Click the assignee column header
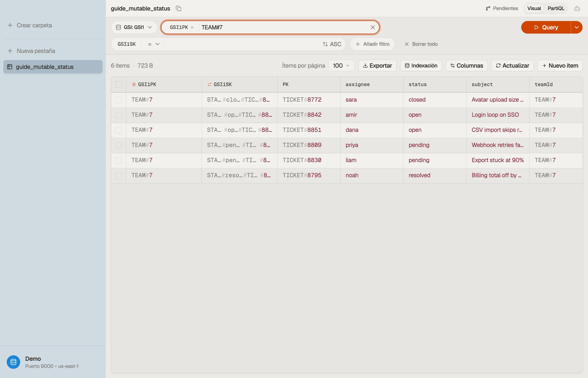The height and width of the screenshot is (378, 588). coord(372,84)
